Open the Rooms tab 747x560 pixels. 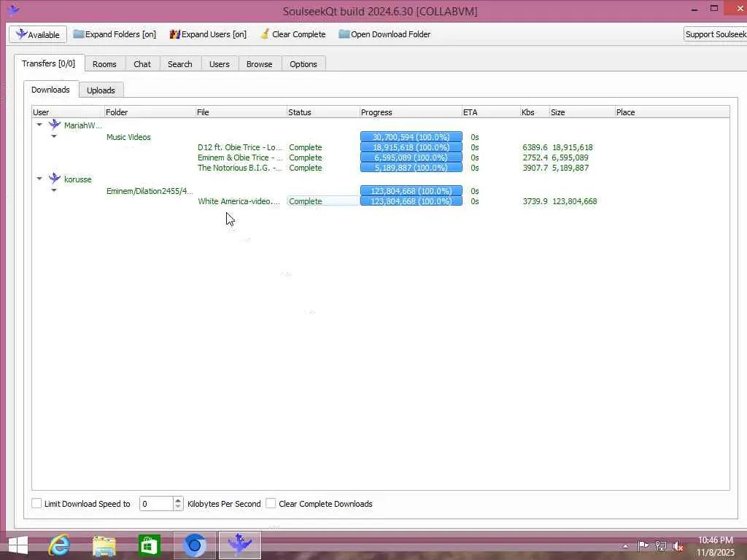point(104,64)
